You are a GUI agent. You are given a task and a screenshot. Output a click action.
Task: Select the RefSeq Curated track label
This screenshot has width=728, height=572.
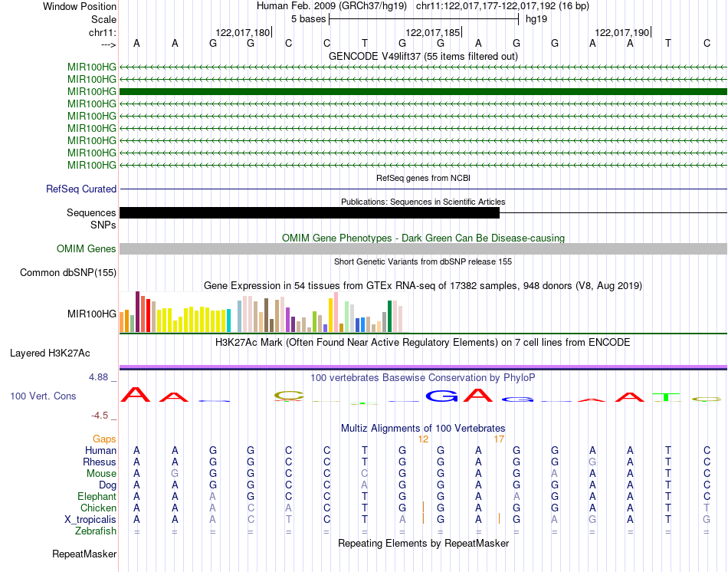[81, 189]
